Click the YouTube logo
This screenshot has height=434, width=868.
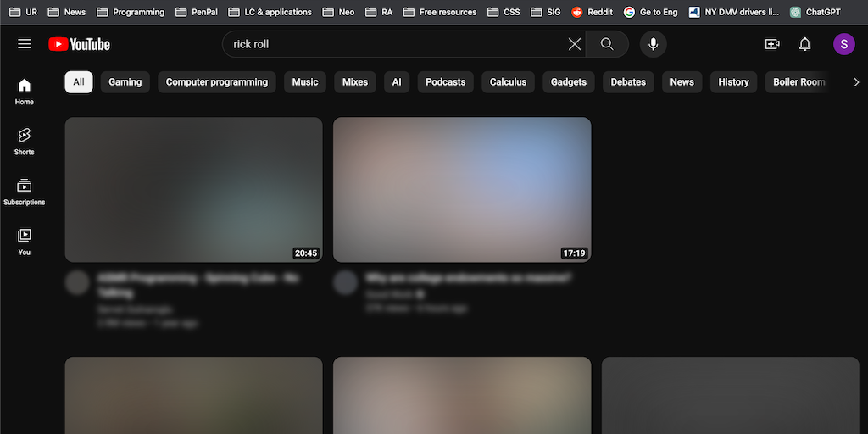[80, 44]
